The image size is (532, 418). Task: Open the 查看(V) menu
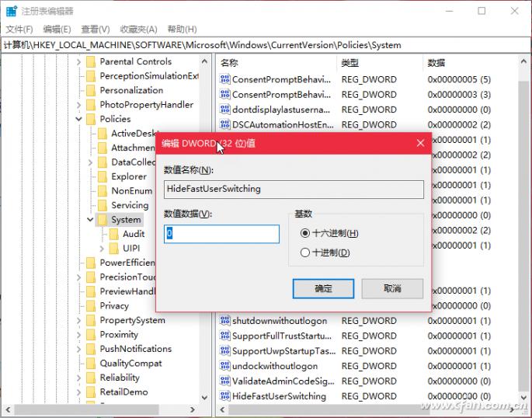(96, 30)
